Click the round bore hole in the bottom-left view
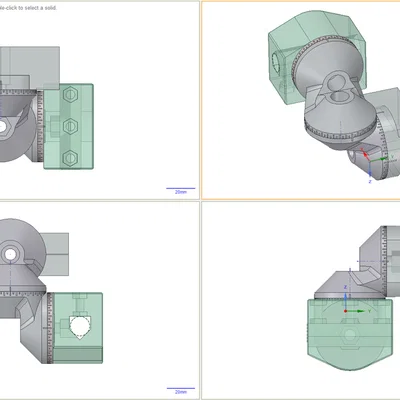 tap(10, 255)
